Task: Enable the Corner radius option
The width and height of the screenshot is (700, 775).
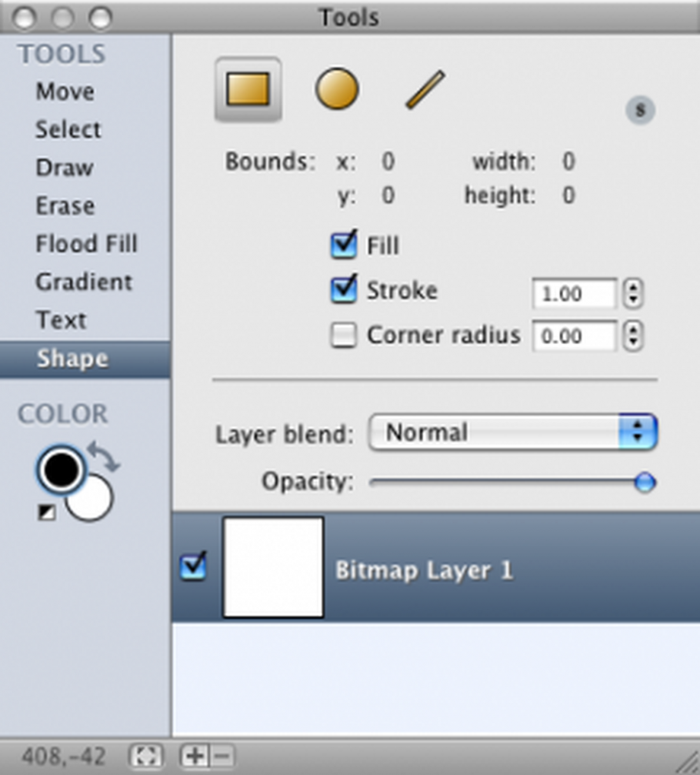Action: 344,335
